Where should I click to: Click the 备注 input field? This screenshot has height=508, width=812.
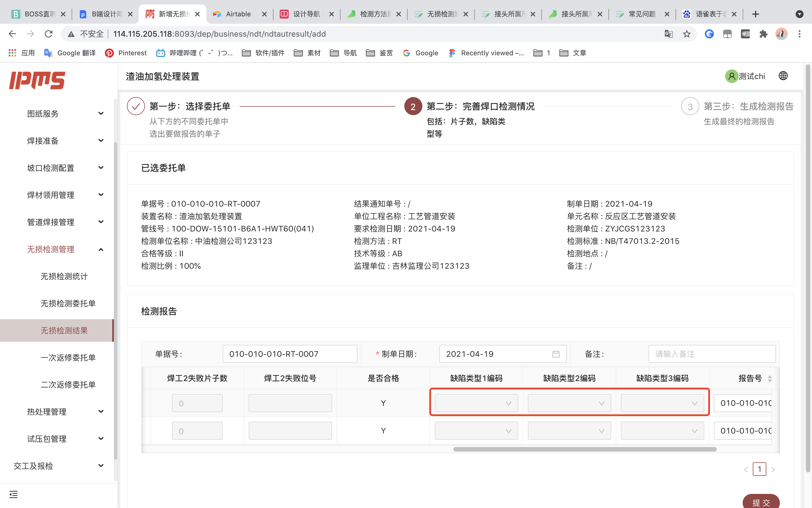712,354
